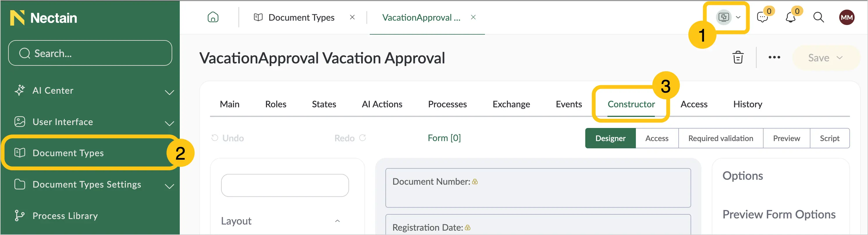Click the search magnifier icon in header

coord(819,17)
